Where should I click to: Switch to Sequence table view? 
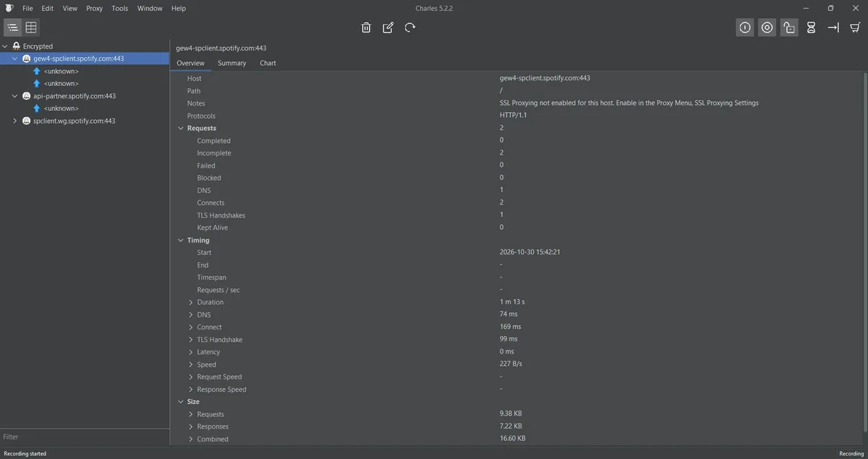tap(31, 27)
